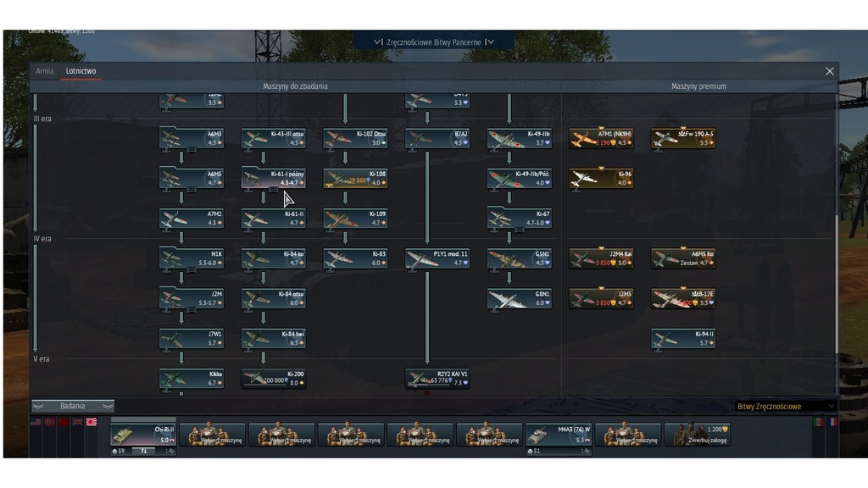The image size is (868, 488).
Task: Expand the A6M3 group folder marker
Action: 192,150
